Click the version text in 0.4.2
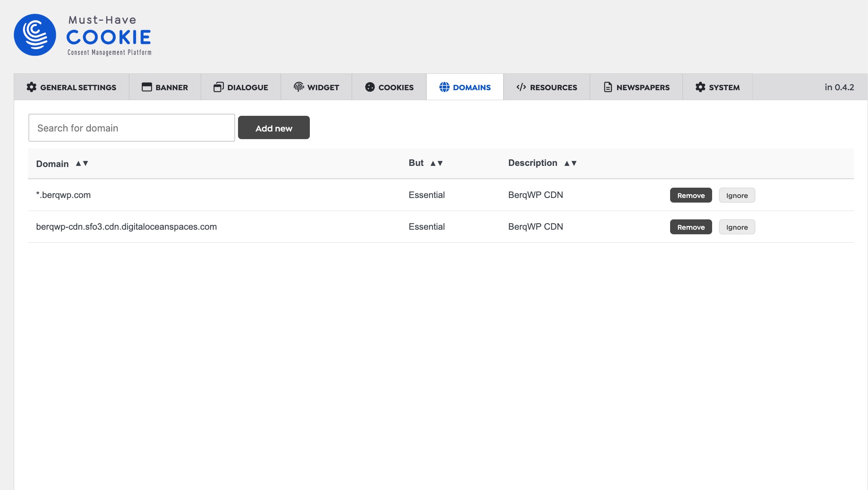868x490 pixels. click(x=839, y=87)
